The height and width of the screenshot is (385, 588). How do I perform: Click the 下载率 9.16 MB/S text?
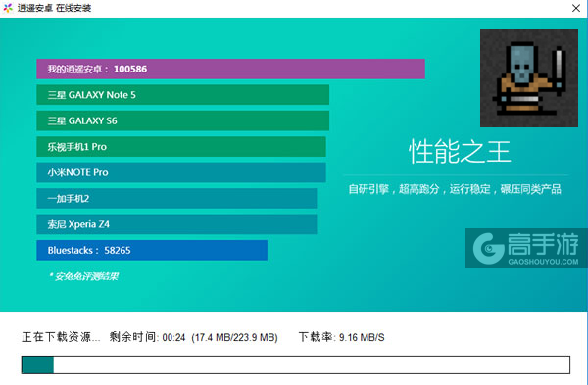tap(341, 337)
